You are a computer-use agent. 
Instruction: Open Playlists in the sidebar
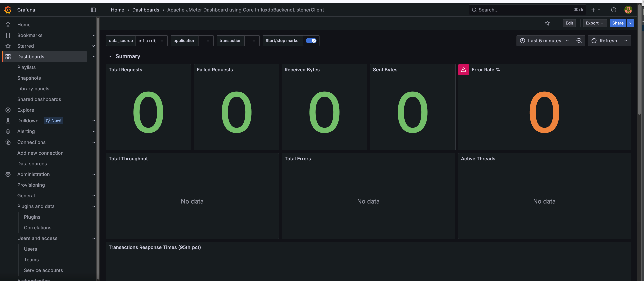tap(26, 67)
